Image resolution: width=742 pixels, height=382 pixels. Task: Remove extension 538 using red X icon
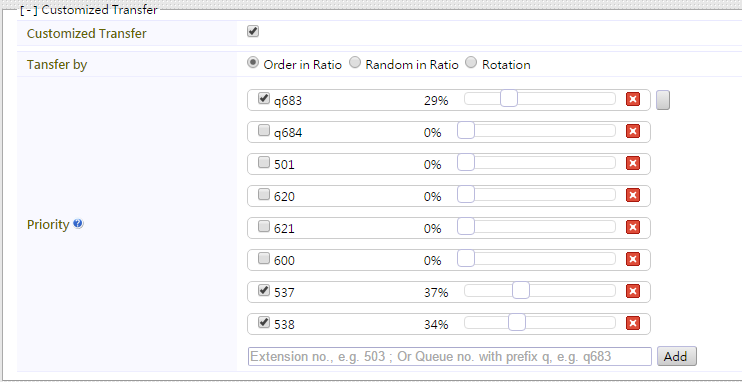[x=633, y=323]
